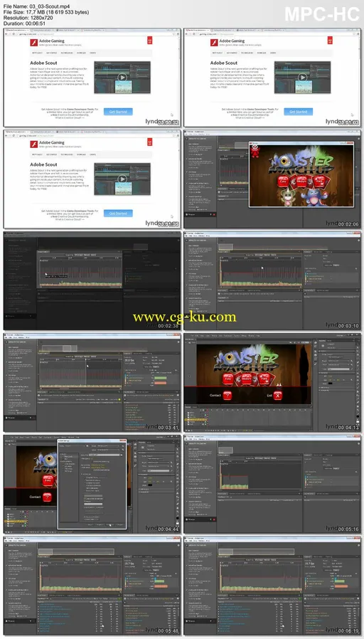Click Flash logo in the 00:00:32 frame
Viewport: 364px width, 639px height.
point(34,43)
